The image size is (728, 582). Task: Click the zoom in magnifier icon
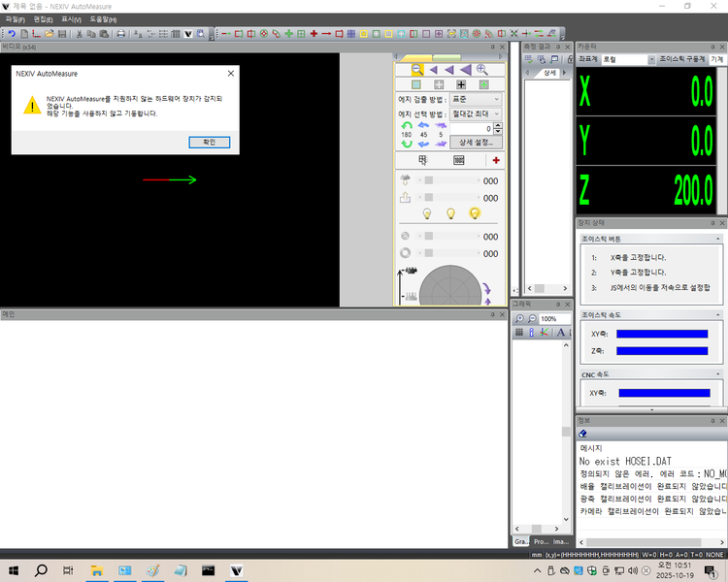pyautogui.click(x=481, y=69)
